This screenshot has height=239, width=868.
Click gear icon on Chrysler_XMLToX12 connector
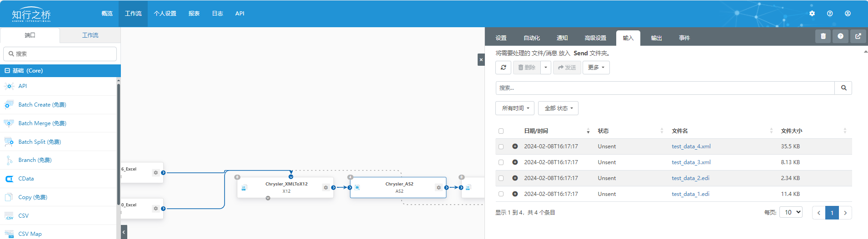tap(326, 187)
